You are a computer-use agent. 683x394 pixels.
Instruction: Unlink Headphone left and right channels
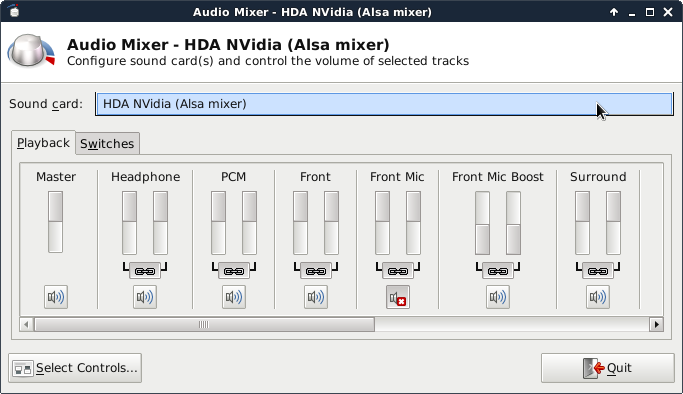[145, 271]
